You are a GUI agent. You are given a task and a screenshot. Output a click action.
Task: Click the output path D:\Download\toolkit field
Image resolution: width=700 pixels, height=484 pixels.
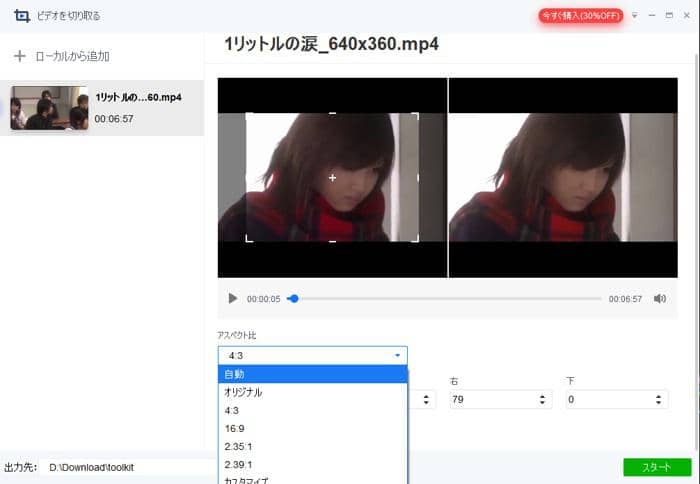(129, 467)
